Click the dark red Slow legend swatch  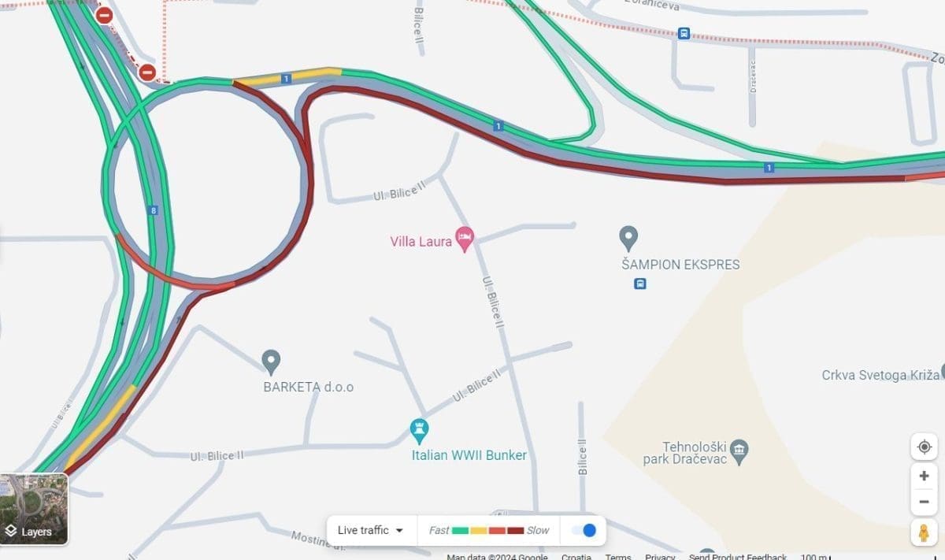point(516,530)
